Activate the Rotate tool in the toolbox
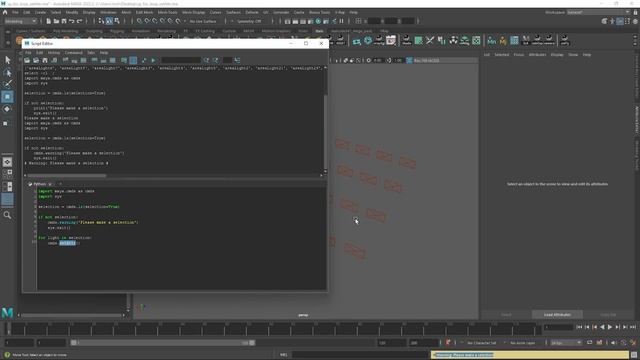This screenshot has width=640, height=360. pyautogui.click(x=7, y=109)
